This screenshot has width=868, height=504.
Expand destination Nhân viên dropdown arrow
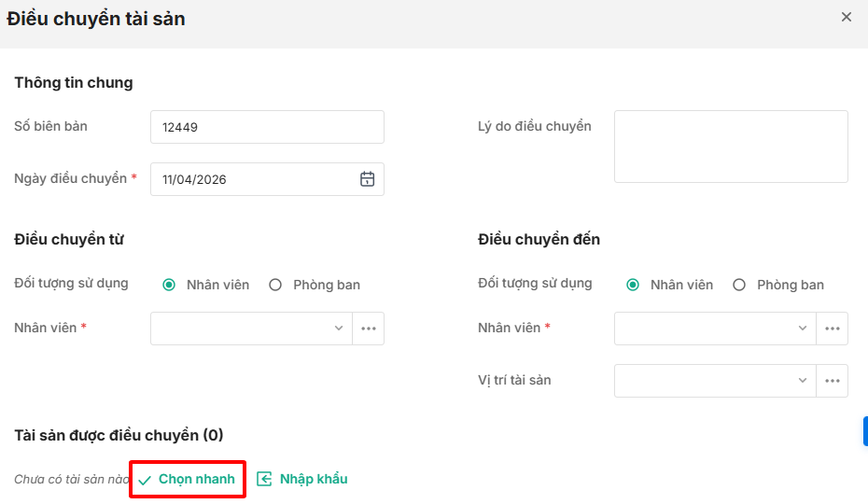pyautogui.click(x=802, y=329)
